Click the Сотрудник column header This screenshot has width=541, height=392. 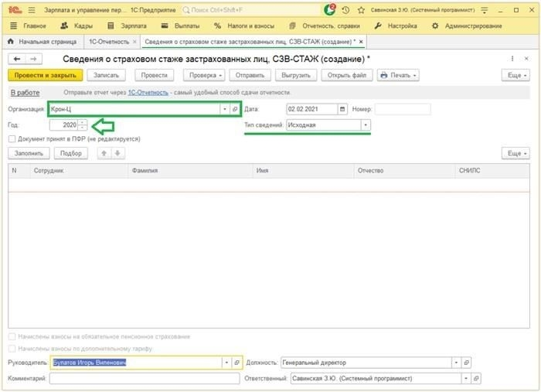pyautogui.click(x=78, y=170)
